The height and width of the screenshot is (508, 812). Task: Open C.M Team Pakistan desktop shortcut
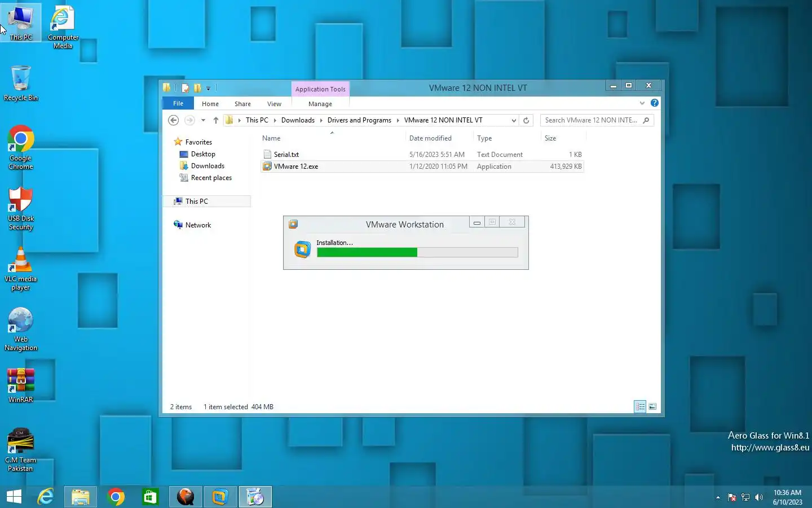tap(21, 450)
